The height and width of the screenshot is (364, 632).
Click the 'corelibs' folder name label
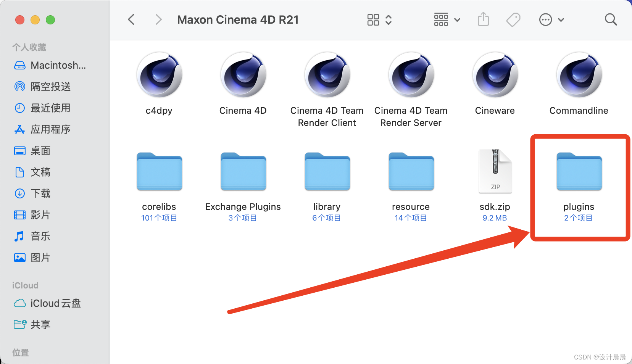coord(159,207)
